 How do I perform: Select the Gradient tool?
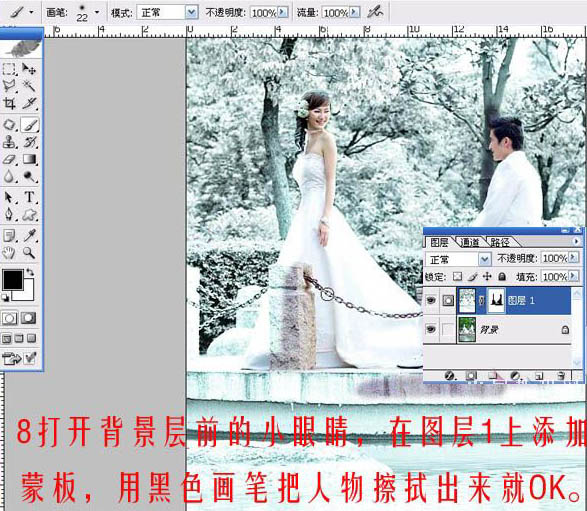[30, 160]
